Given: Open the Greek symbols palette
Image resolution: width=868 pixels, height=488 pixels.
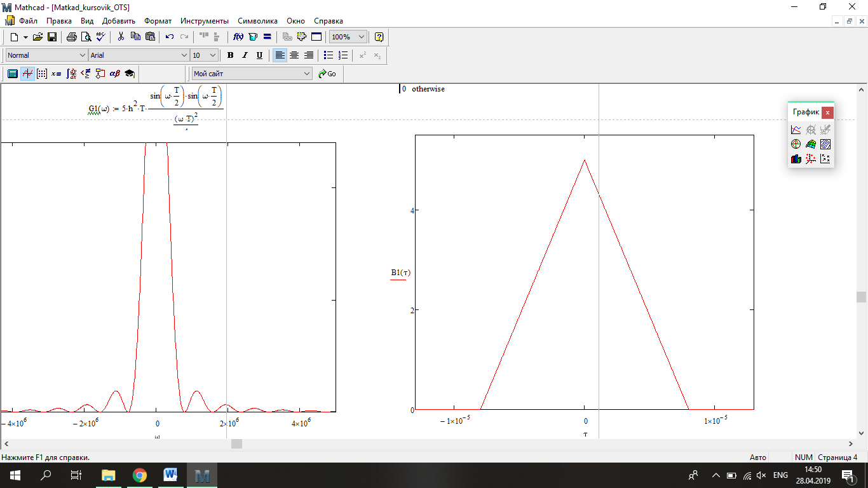Looking at the screenshot, I should (x=115, y=74).
